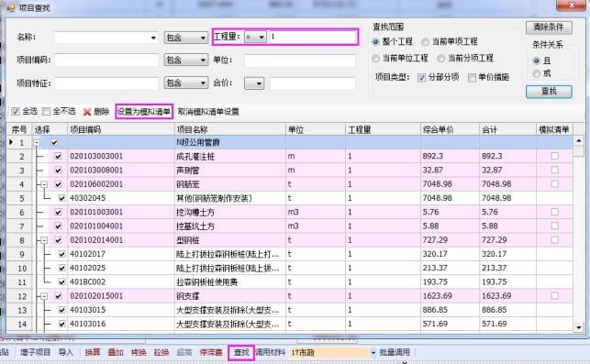Click the 单位 text input field
Image resolution: width=590 pixels, height=364 pixels.
click(300, 61)
